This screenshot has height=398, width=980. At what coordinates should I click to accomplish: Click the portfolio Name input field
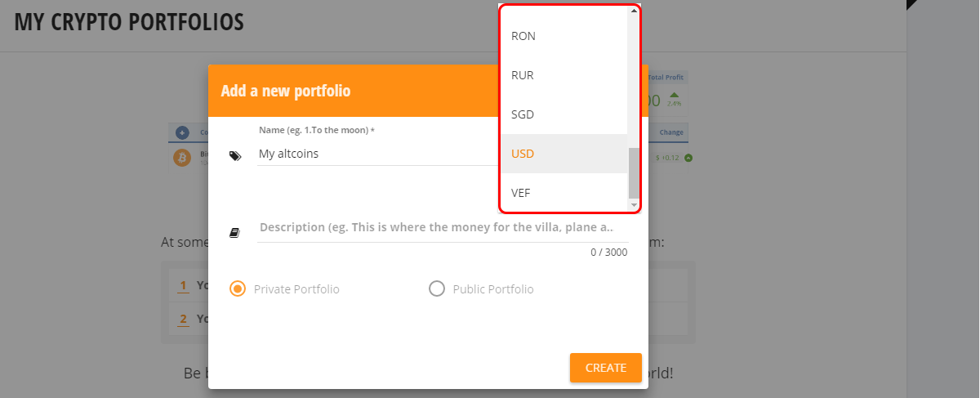pyautogui.click(x=377, y=154)
